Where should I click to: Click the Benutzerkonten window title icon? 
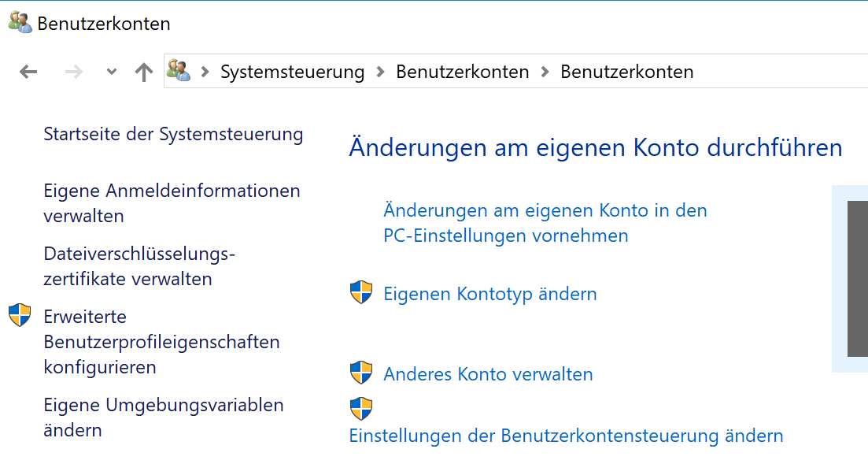pos(20,23)
